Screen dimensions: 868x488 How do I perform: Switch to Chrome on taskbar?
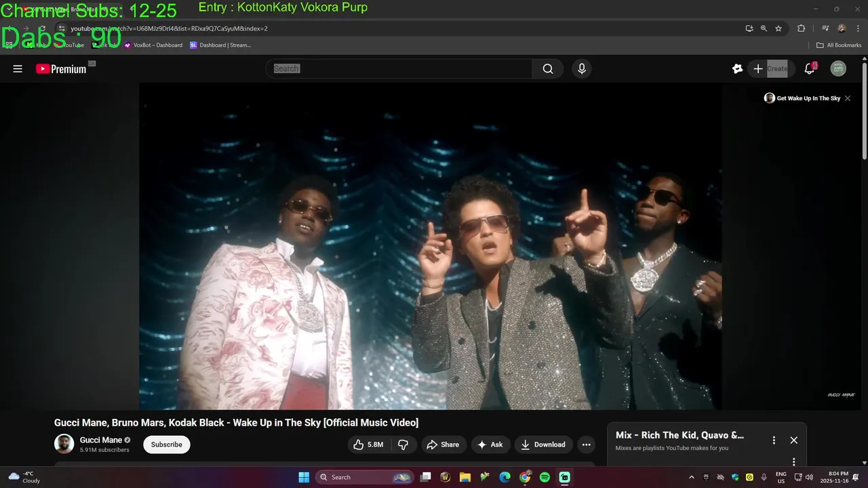525,477
